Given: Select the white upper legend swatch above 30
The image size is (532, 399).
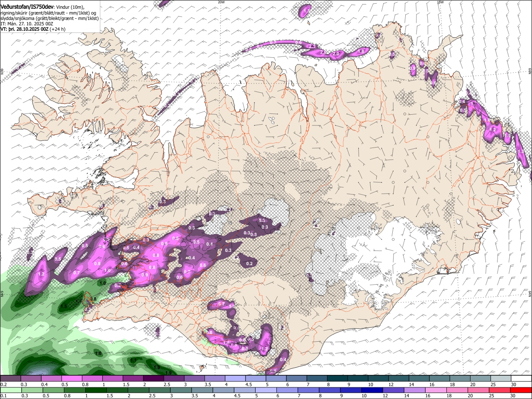Looking at the screenshot, I should click(x=520, y=378).
